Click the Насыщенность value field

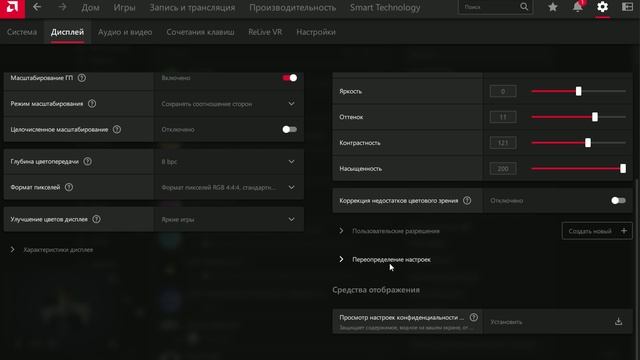[x=503, y=169]
